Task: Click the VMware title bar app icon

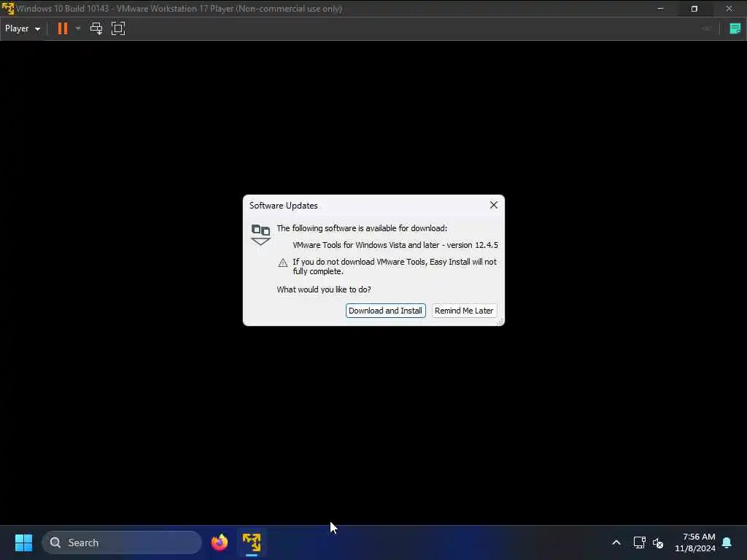Action: 7,9
